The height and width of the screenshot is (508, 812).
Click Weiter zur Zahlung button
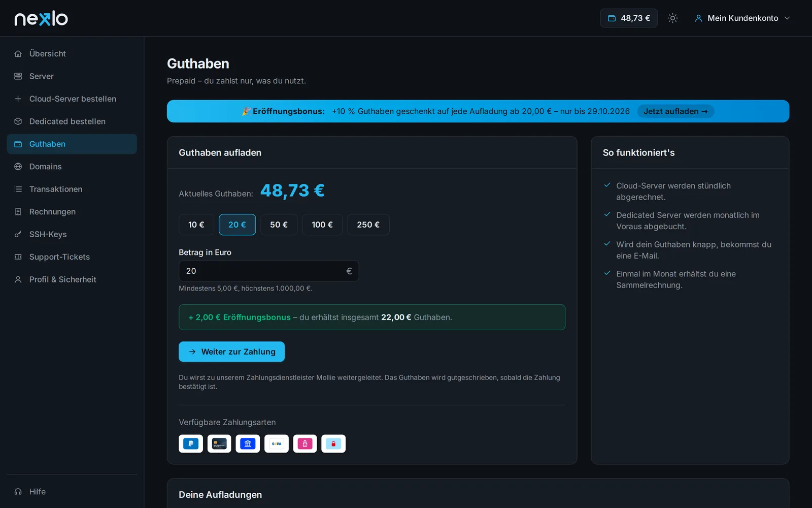coord(231,352)
